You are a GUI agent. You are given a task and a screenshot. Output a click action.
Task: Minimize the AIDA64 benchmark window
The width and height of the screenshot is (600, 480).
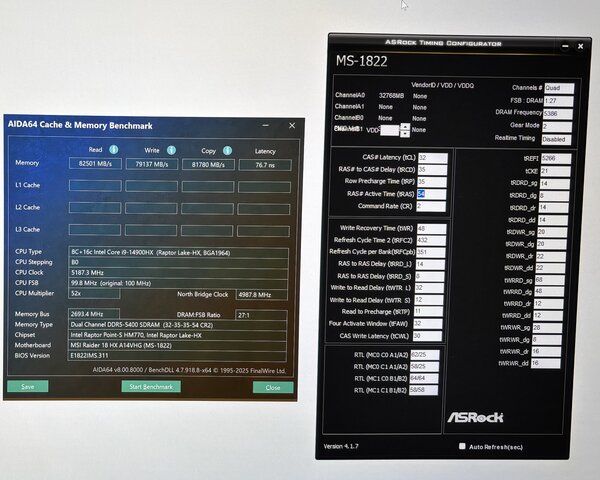[266, 125]
